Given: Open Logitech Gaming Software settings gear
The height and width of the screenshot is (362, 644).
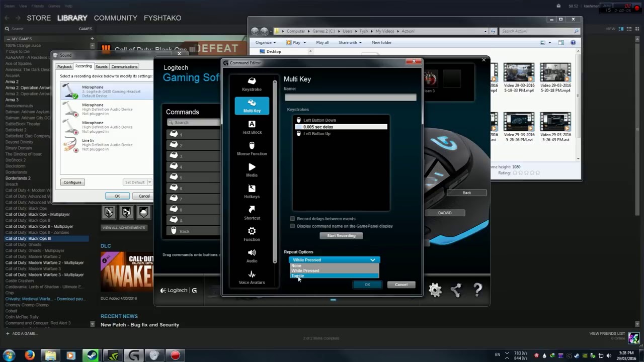Looking at the screenshot, I should [x=435, y=290].
